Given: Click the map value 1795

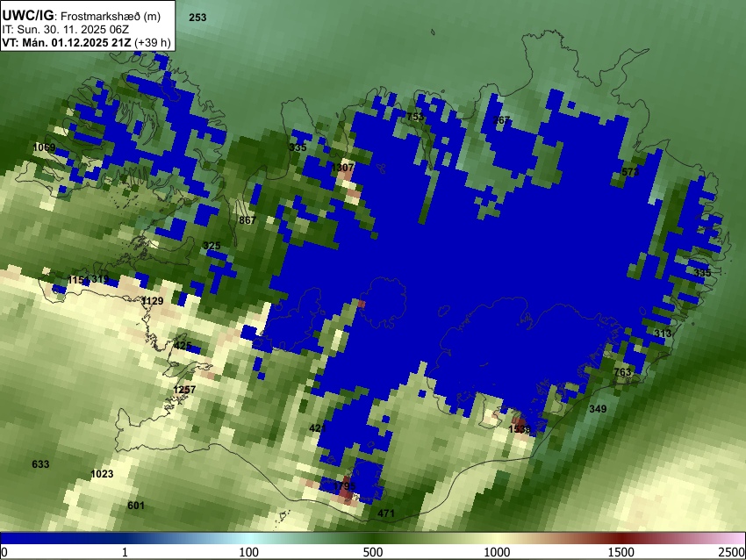Looking at the screenshot, I should click(344, 487).
